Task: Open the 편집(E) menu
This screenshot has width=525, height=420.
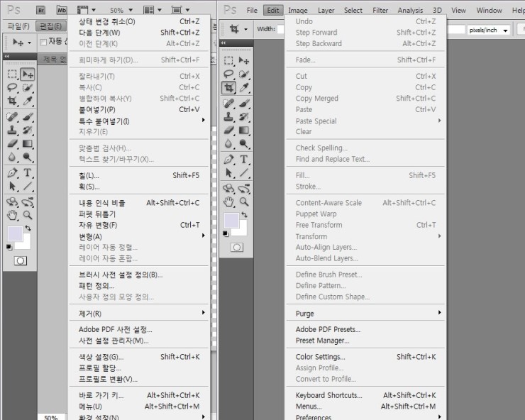Action: point(50,26)
